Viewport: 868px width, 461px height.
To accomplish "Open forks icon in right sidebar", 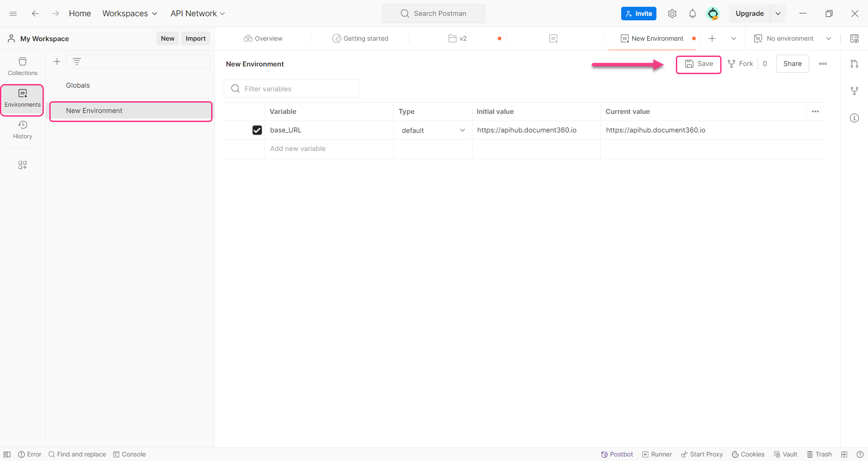I will click(x=854, y=91).
